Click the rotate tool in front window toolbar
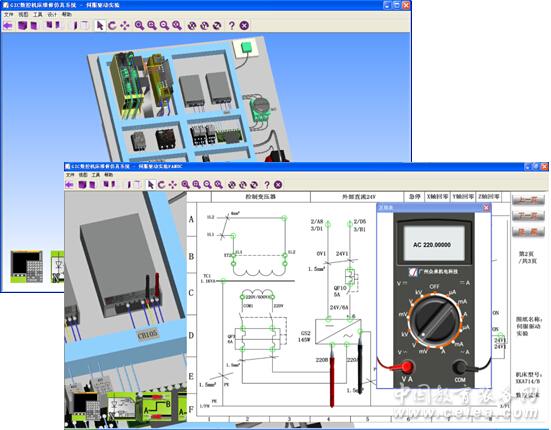551x430 pixels. (161, 184)
